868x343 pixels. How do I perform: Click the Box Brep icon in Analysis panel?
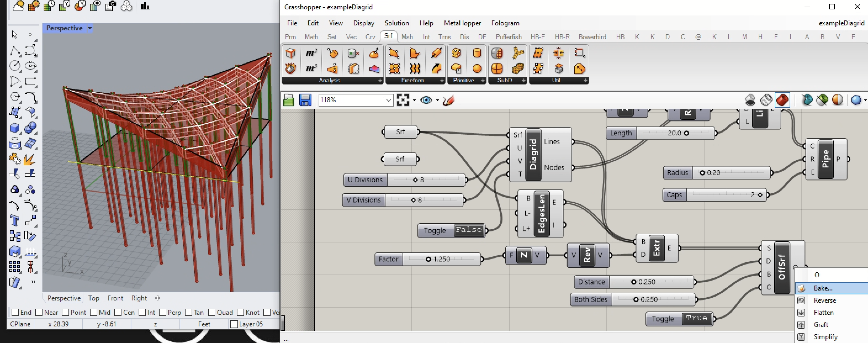pos(290,53)
